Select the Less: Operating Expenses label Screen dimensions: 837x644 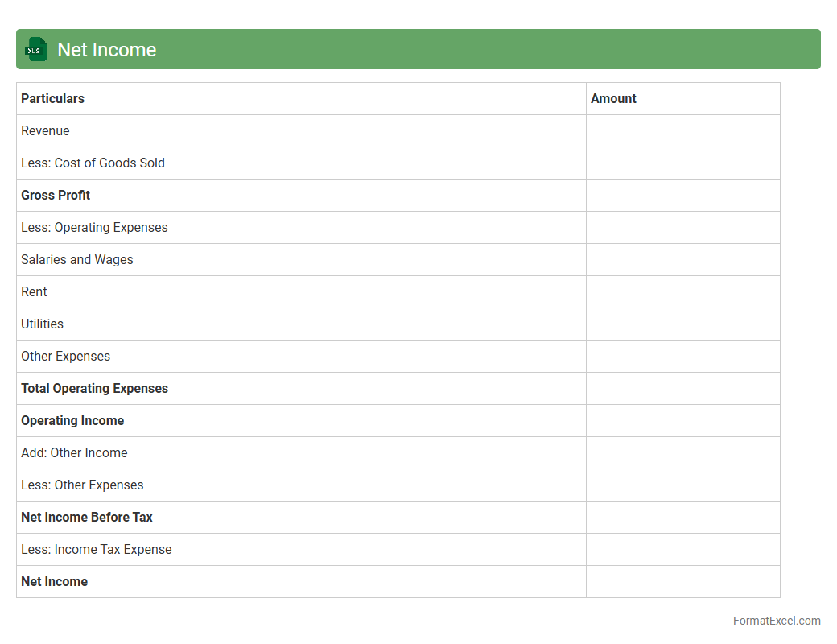(94, 227)
